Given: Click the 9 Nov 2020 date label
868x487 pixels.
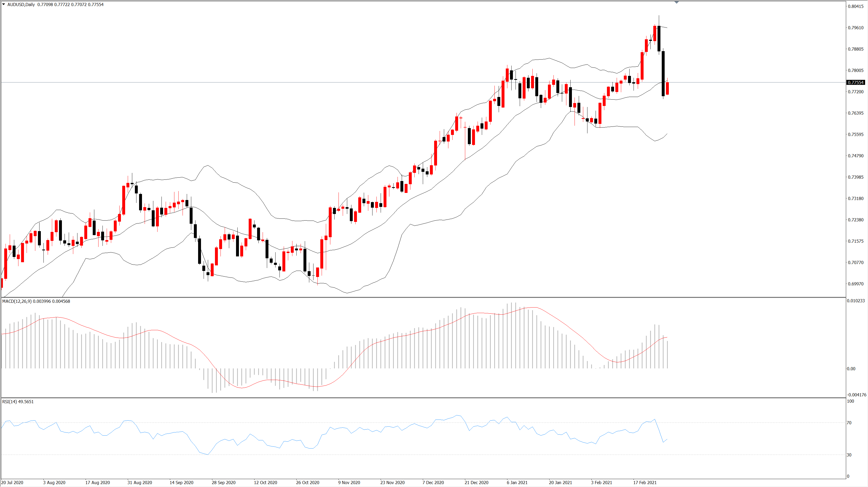Looking at the screenshot, I should pyautogui.click(x=349, y=483).
